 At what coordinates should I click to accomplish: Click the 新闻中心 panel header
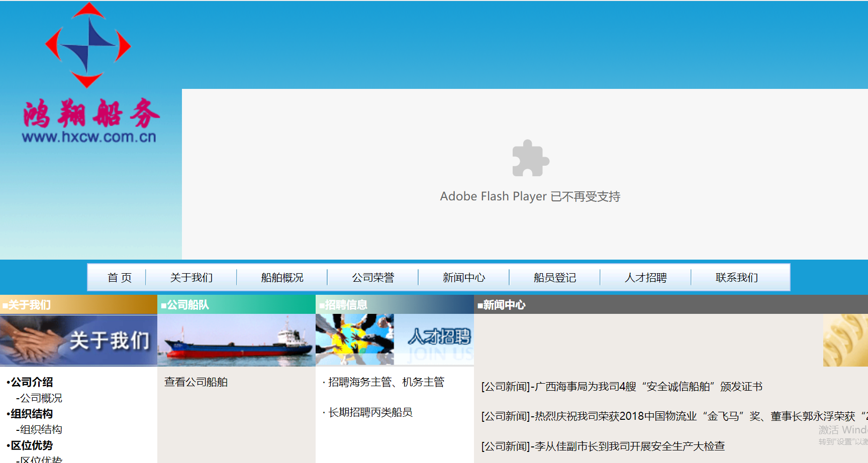click(x=503, y=304)
